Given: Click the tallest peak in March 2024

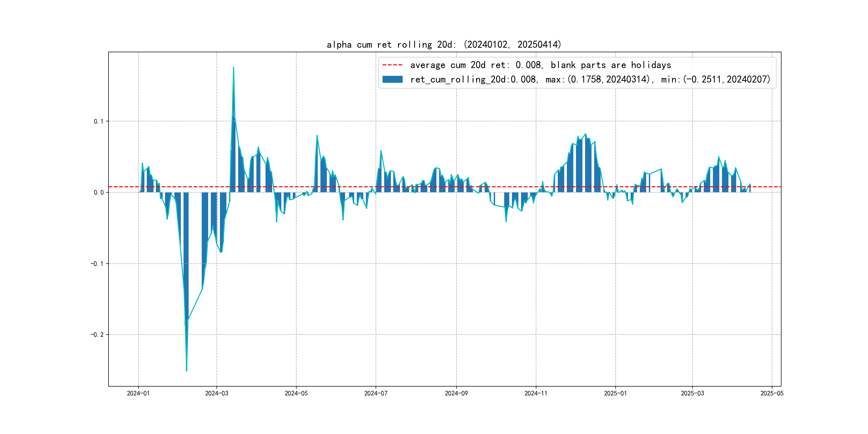Looking at the screenshot, I should (x=234, y=68).
